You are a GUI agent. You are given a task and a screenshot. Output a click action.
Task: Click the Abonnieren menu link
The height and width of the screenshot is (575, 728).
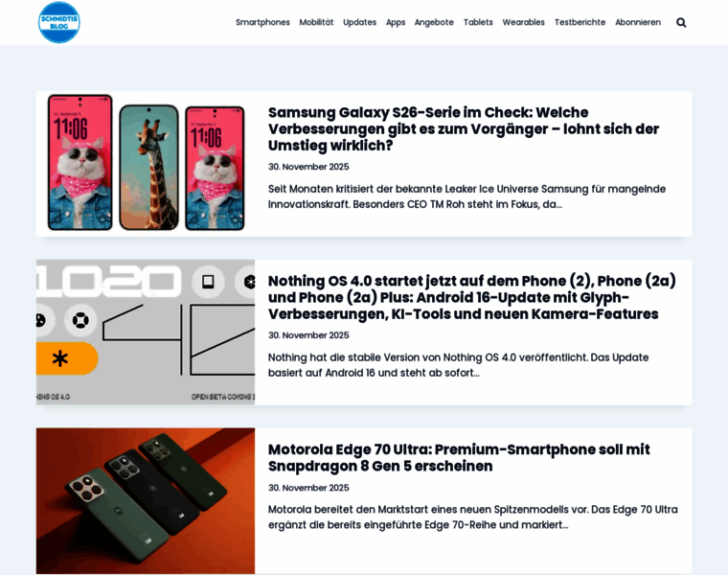pos(637,22)
